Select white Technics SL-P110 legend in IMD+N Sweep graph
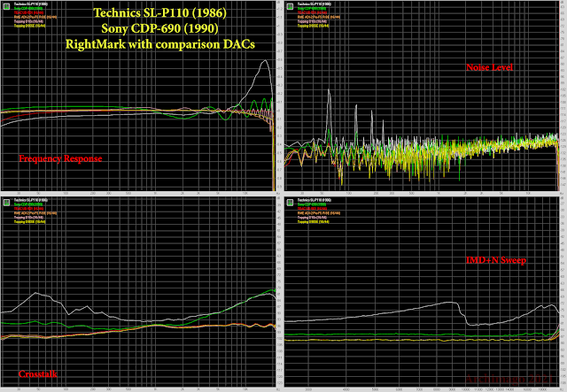The width and height of the screenshot is (567, 392). 315,200
